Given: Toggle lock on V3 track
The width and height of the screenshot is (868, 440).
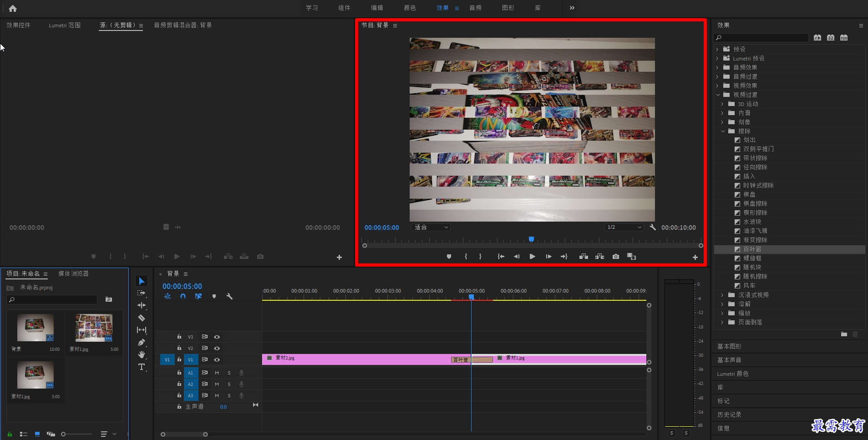Looking at the screenshot, I should [x=179, y=337].
